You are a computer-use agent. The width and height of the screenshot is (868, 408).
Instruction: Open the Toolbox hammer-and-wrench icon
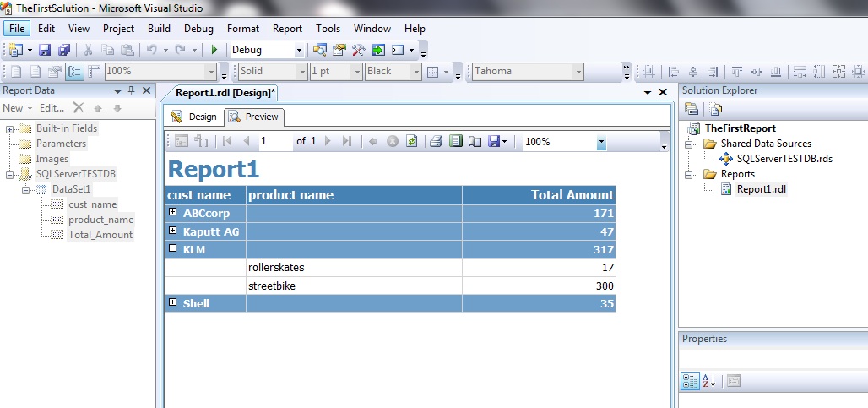tap(358, 51)
